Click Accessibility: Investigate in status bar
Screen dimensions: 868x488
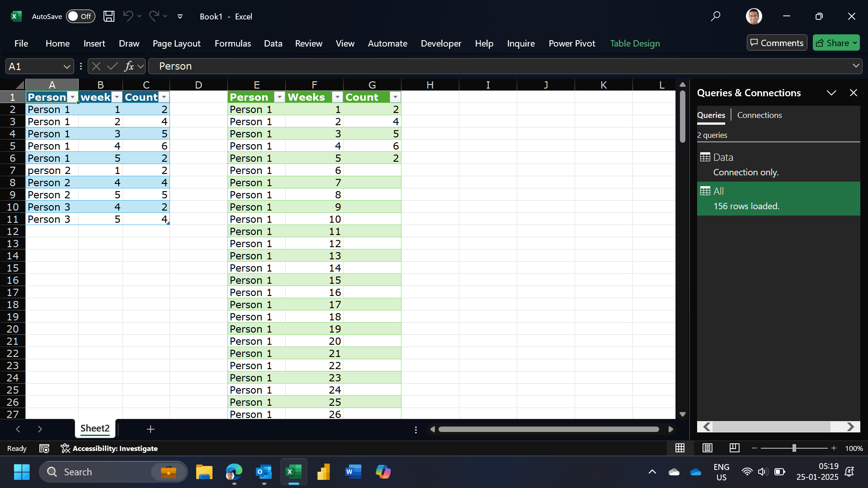pyautogui.click(x=109, y=448)
